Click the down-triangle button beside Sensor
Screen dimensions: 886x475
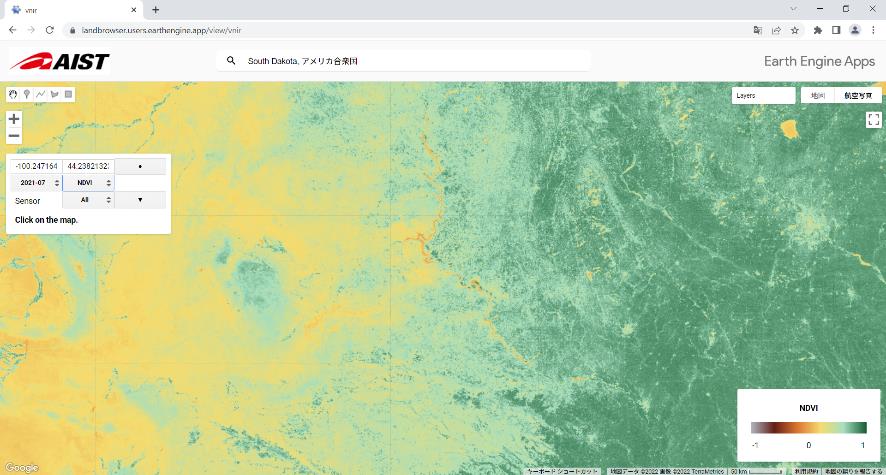[140, 200]
